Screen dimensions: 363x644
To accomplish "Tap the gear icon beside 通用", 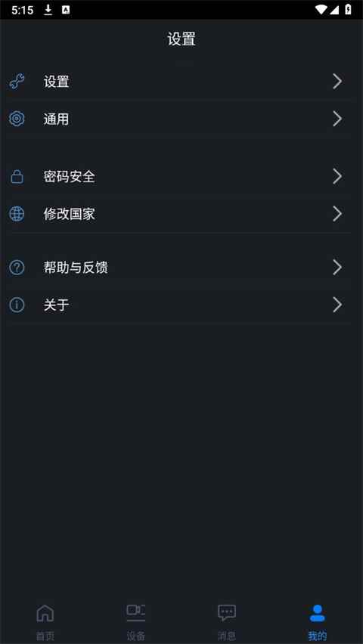I will point(17,119).
